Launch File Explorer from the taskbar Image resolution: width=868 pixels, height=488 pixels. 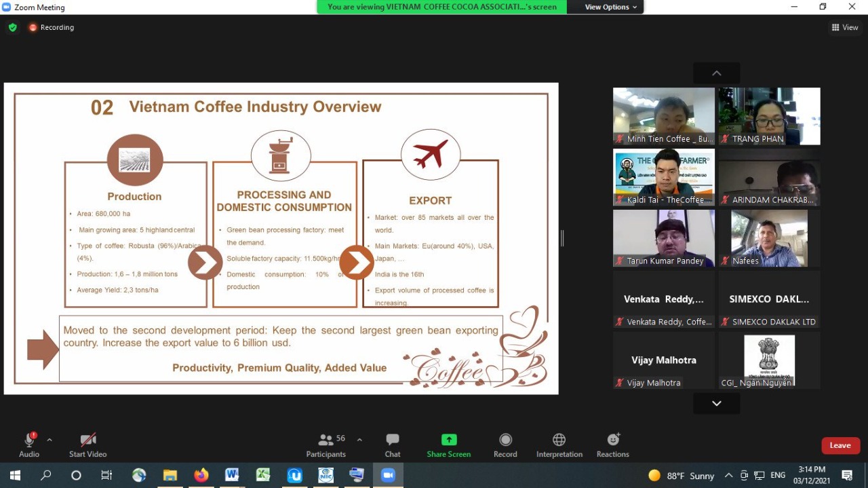tap(170, 475)
